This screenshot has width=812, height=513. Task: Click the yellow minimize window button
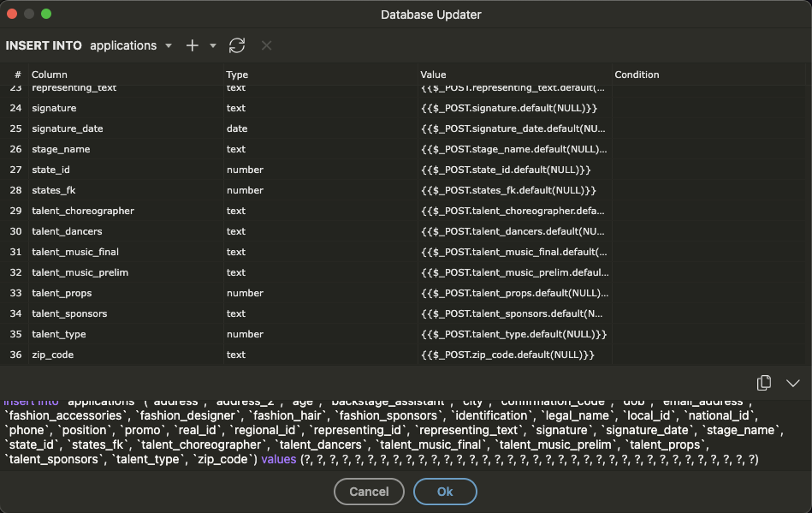click(x=30, y=14)
